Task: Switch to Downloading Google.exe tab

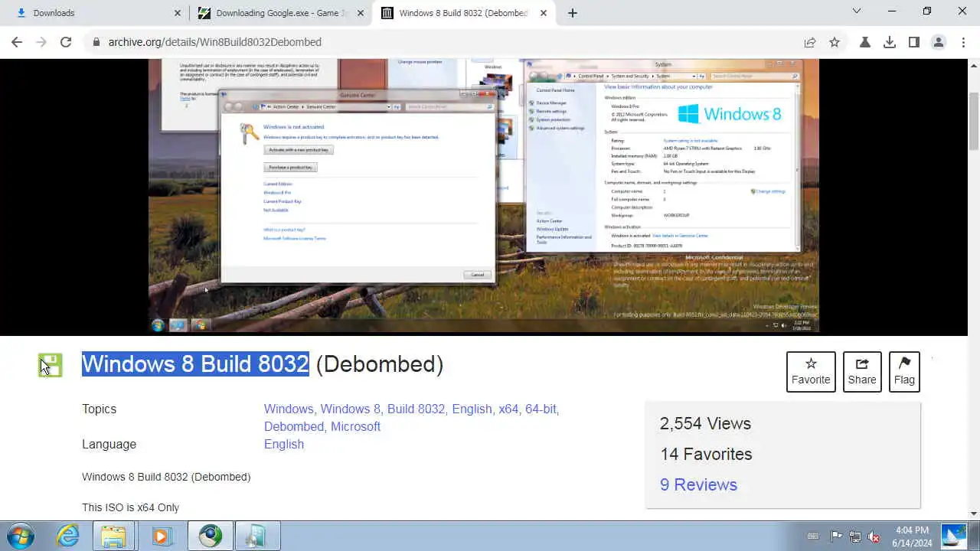Action: [x=280, y=13]
